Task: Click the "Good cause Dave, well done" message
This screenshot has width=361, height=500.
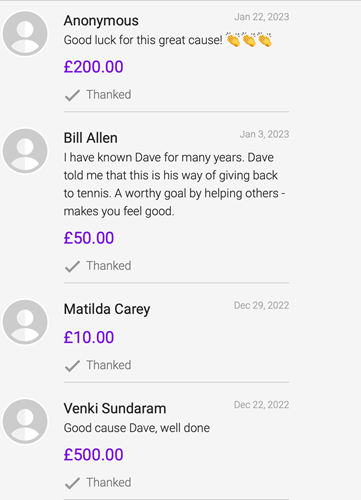Action: pyautogui.click(x=137, y=428)
